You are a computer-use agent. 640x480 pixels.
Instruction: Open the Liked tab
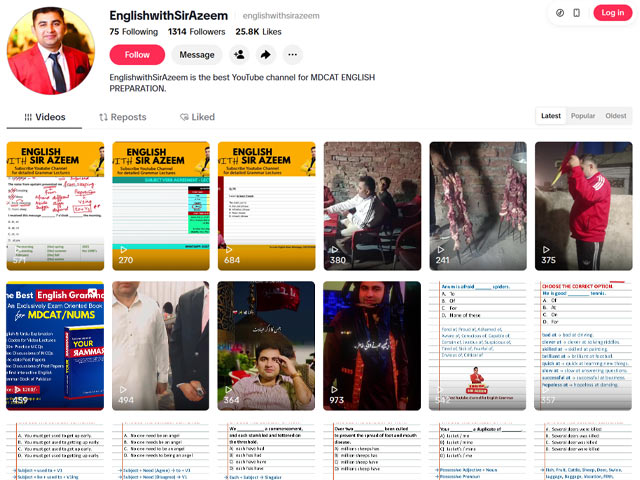197,117
